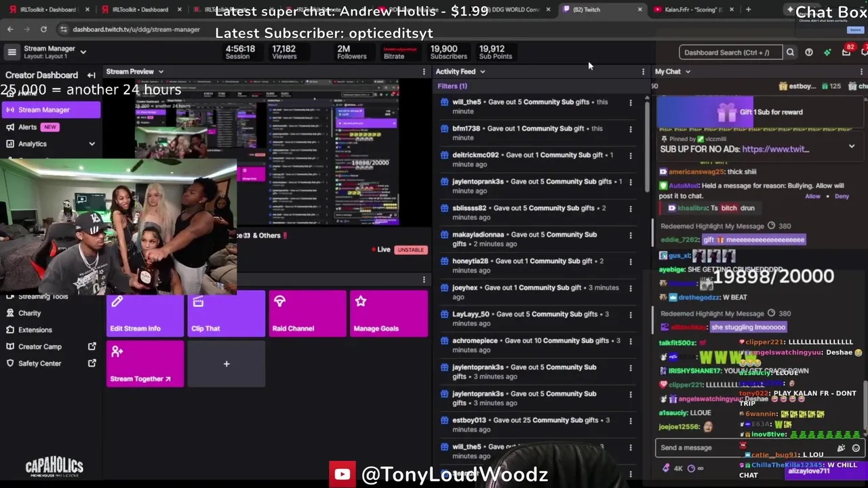This screenshot has width=868, height=488.
Task: Open the hamburger navigation menu
Action: pyautogui.click(x=12, y=52)
